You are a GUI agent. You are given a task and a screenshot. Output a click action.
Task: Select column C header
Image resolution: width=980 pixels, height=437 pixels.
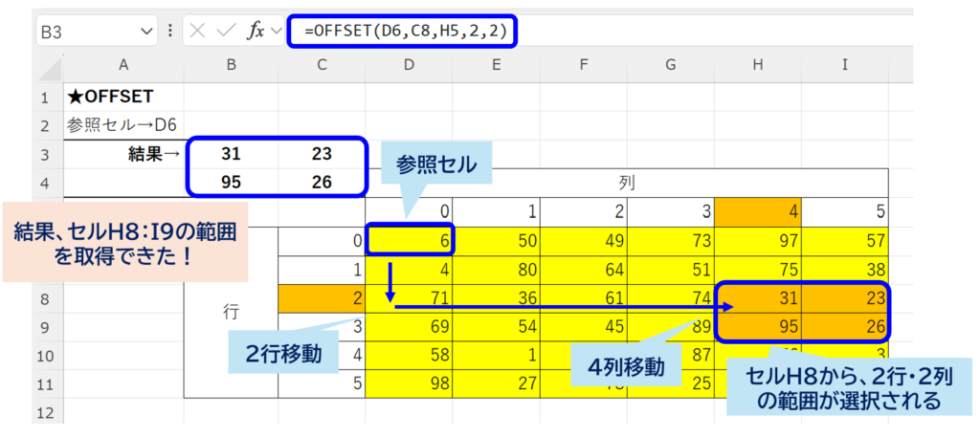322,65
